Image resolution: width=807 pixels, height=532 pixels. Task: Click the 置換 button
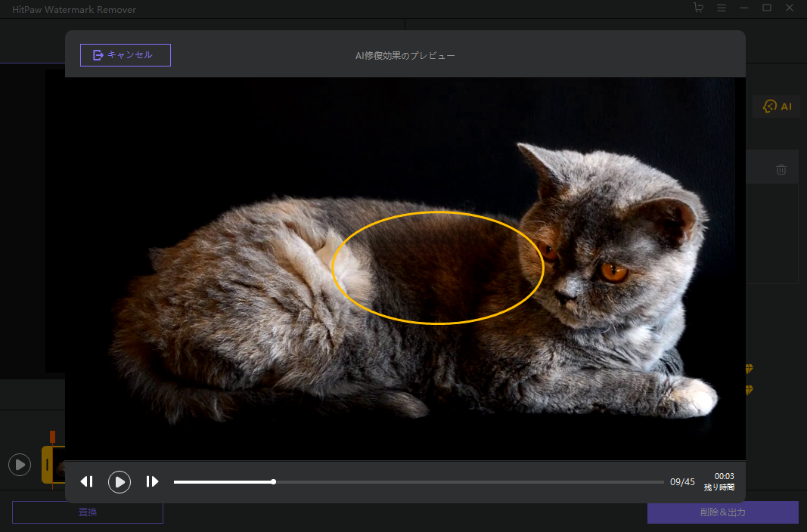pyautogui.click(x=88, y=512)
